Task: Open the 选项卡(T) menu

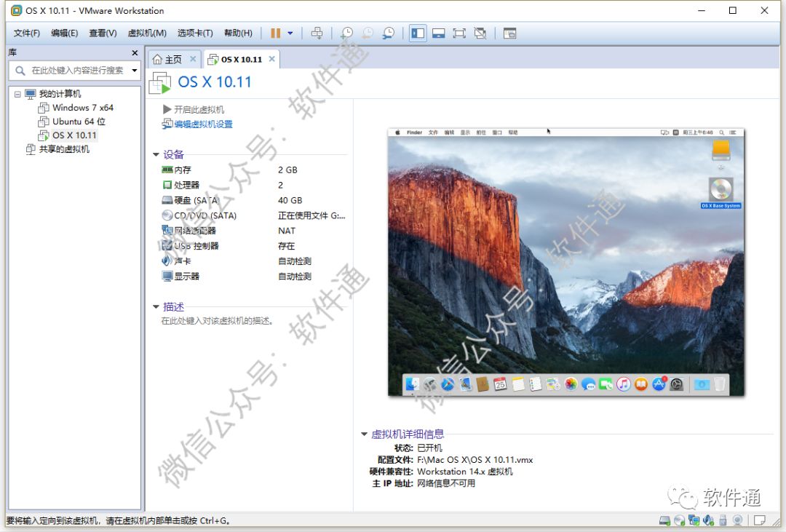Action: (x=195, y=33)
